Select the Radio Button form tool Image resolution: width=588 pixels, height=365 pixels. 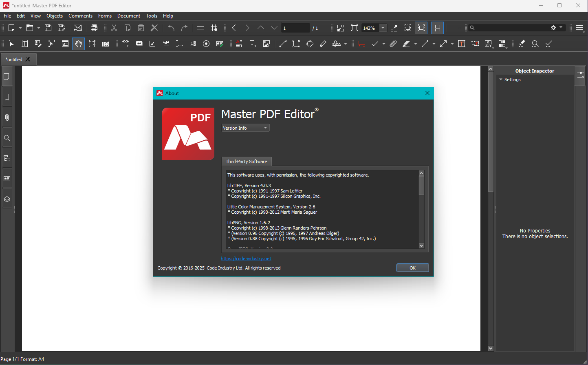click(206, 44)
